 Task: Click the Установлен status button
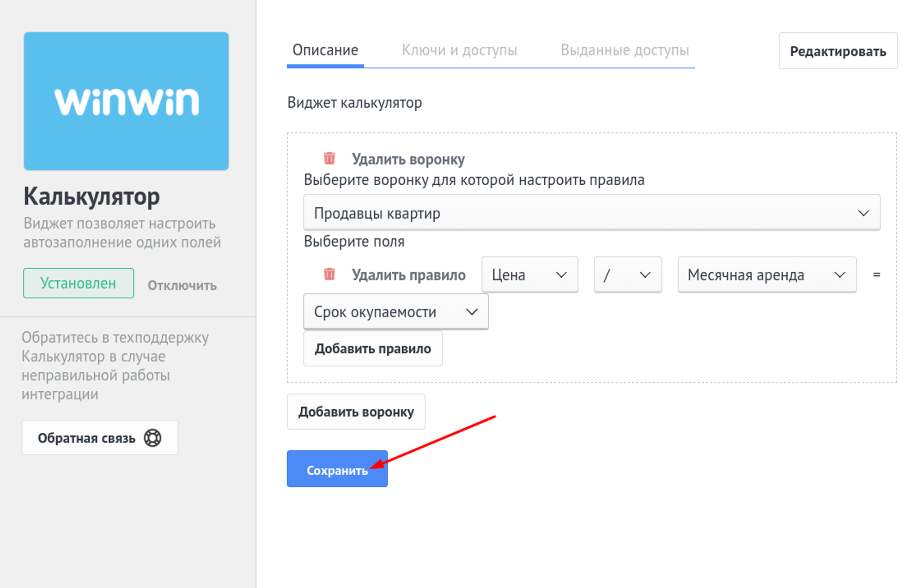pos(79,283)
